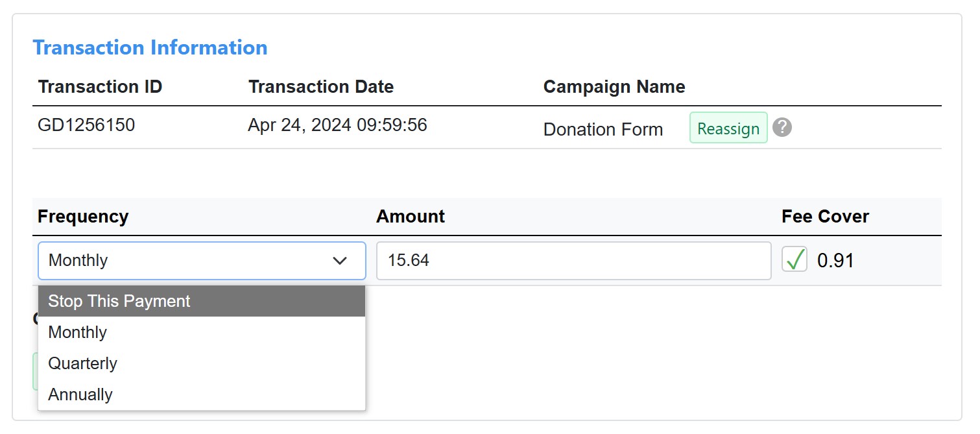
Task: Uncheck the Fee Cover checkbox
Action: (x=795, y=259)
